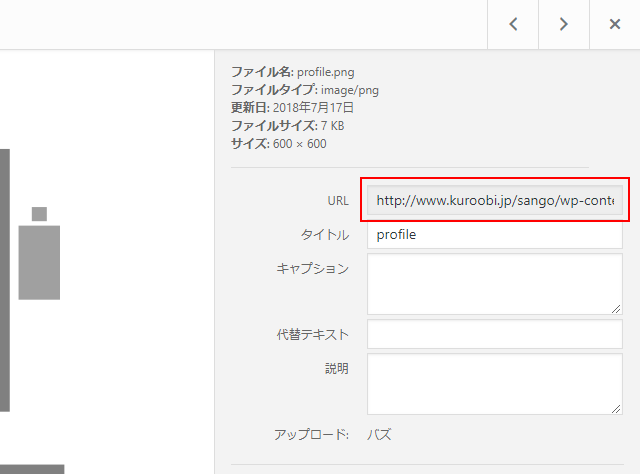Click into the 代替テキスト input box
640x474 pixels.
pyautogui.click(x=495, y=334)
